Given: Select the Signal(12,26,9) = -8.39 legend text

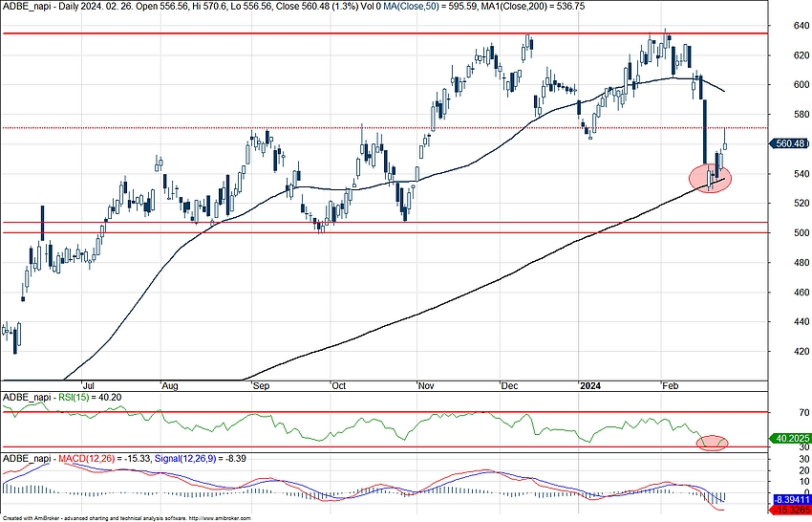Looking at the screenshot, I should coord(201,459).
